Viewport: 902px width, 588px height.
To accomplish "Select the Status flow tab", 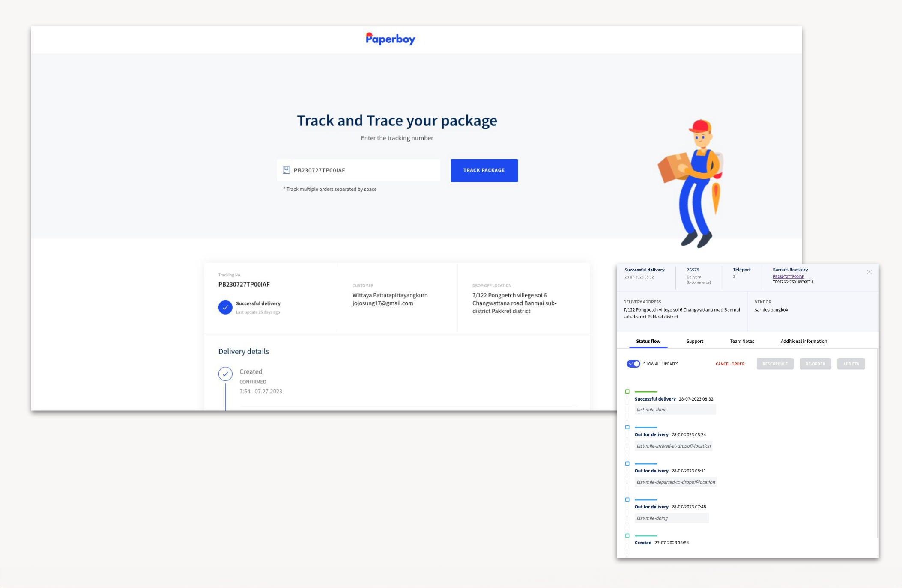I will click(648, 341).
